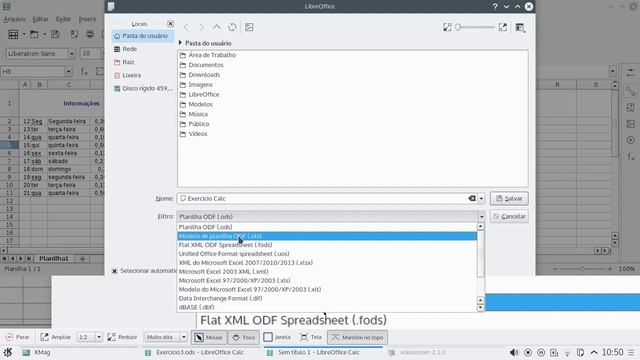640x360 pixels.
Task: Close the Locais places panel
Action: [170, 24]
